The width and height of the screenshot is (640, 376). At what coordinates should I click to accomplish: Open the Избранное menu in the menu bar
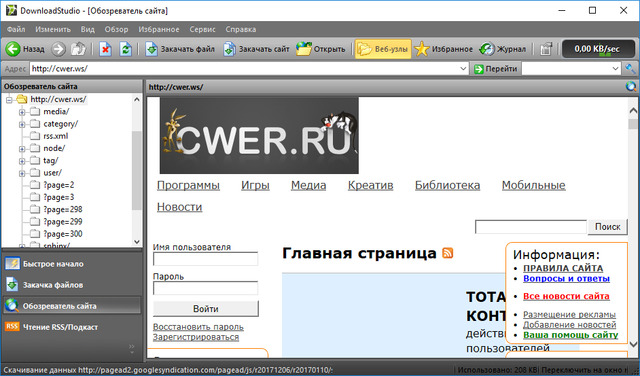pos(159,29)
